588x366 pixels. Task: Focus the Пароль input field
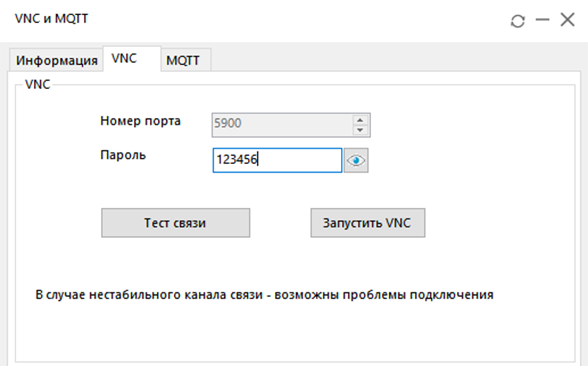point(277,160)
